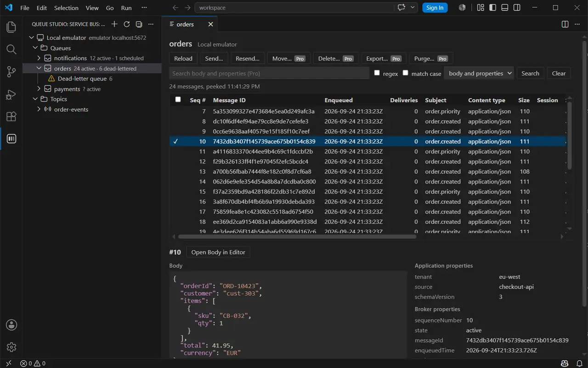Open the Accounts menu icon
Screen dimensions: 588x368
coord(11,325)
